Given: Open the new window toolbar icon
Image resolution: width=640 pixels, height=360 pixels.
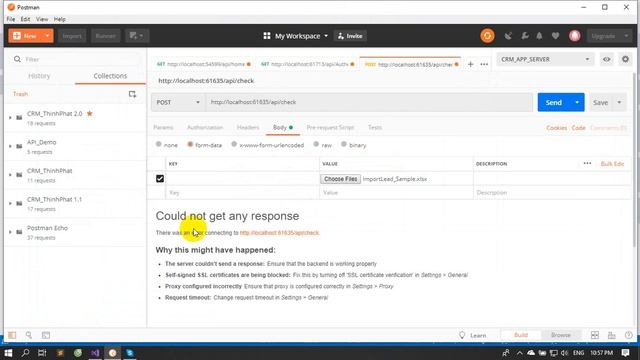Looking at the screenshot, I should tap(137, 36).
